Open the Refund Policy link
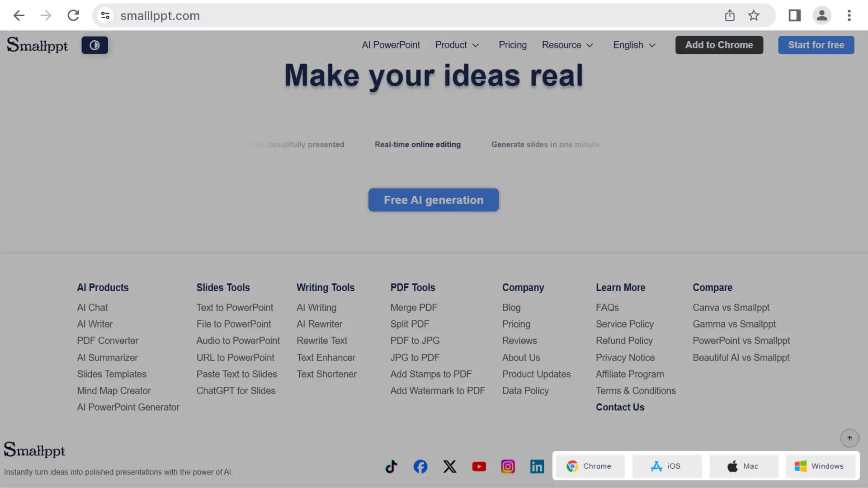This screenshot has height=488, width=868. click(x=624, y=341)
